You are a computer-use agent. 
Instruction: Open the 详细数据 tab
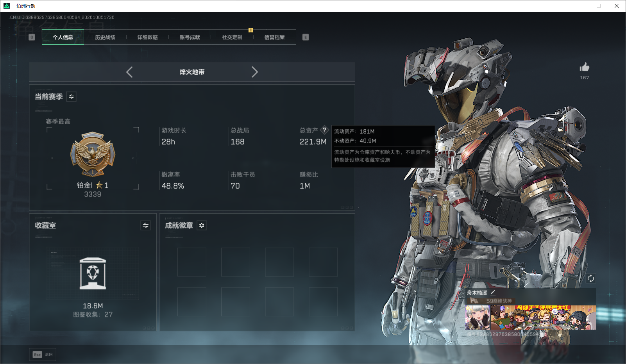click(x=147, y=37)
